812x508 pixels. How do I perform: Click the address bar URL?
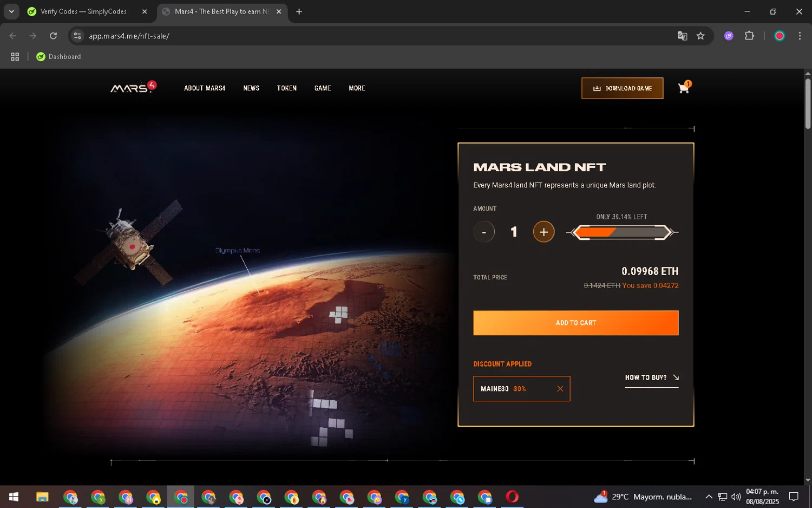click(129, 36)
